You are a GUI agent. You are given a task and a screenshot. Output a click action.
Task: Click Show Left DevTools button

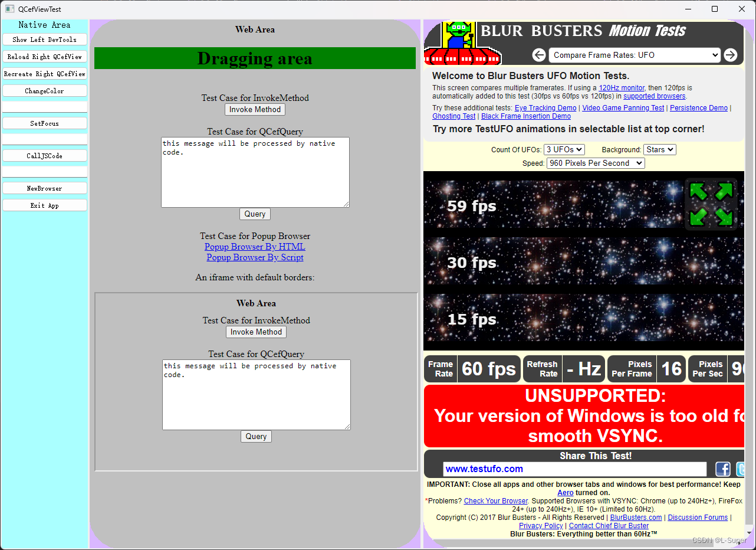(45, 40)
